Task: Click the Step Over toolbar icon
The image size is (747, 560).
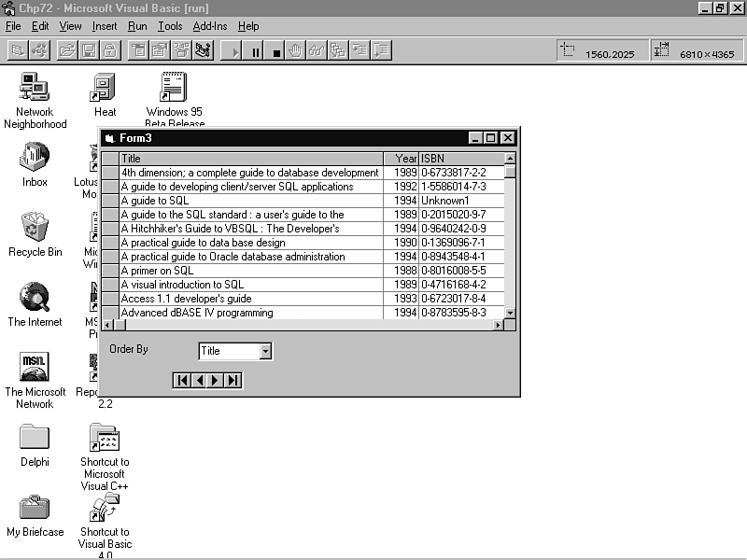Action: point(381,51)
